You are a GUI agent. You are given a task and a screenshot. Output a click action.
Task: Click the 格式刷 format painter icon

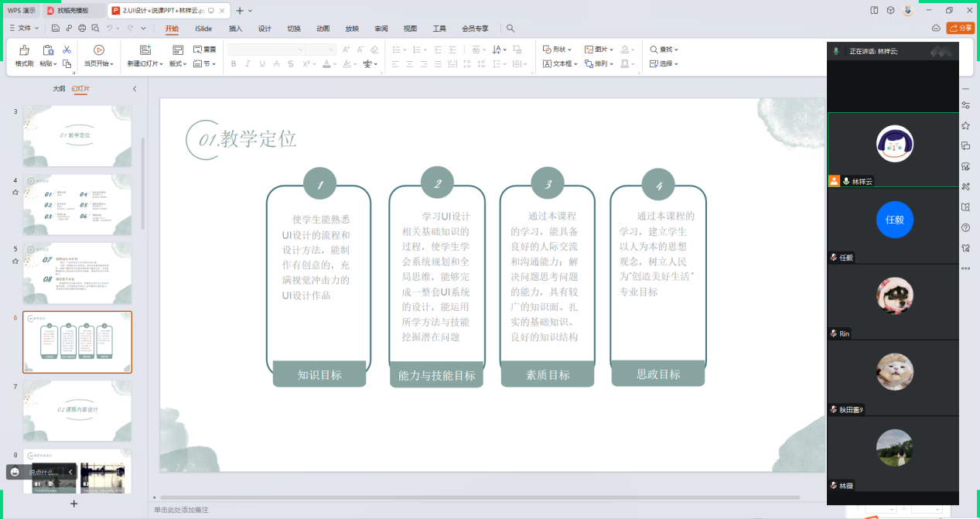[x=24, y=51]
